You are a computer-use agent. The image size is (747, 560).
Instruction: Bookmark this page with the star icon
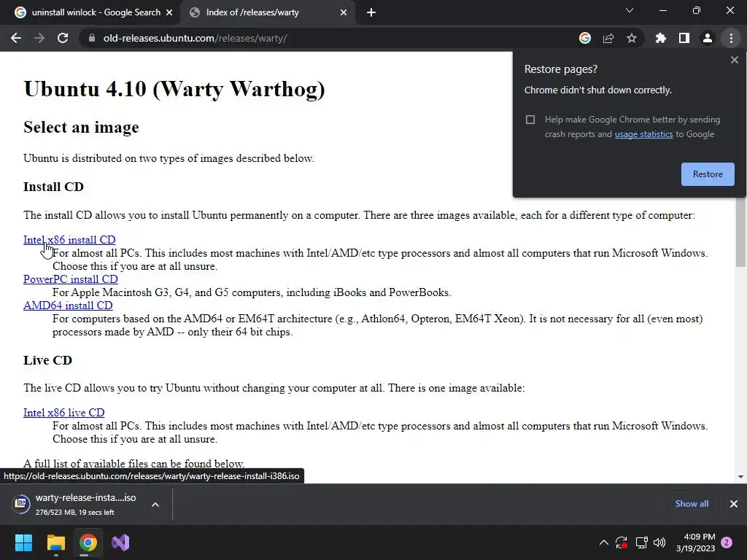632,38
